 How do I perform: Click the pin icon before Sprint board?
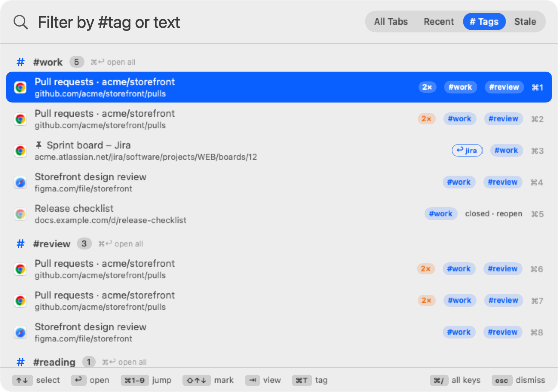click(x=38, y=145)
